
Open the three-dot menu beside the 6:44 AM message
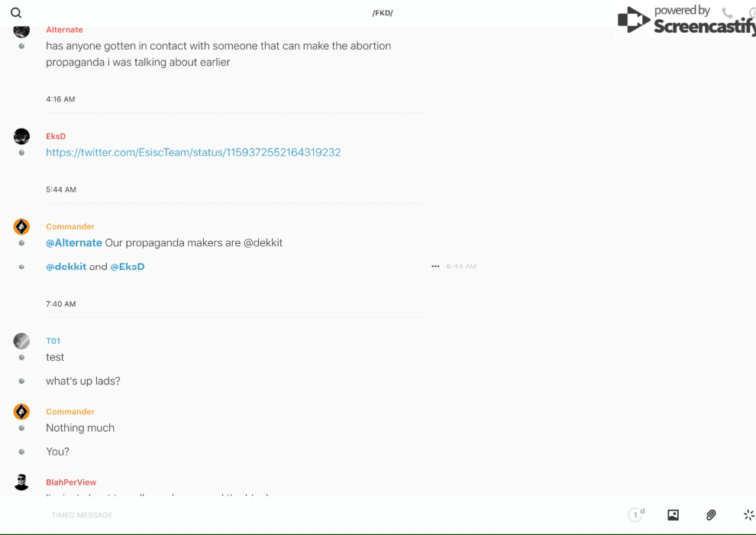pyautogui.click(x=435, y=266)
